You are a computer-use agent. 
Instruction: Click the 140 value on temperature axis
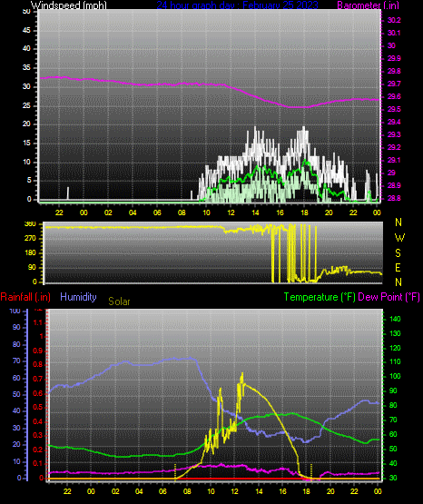(395, 319)
